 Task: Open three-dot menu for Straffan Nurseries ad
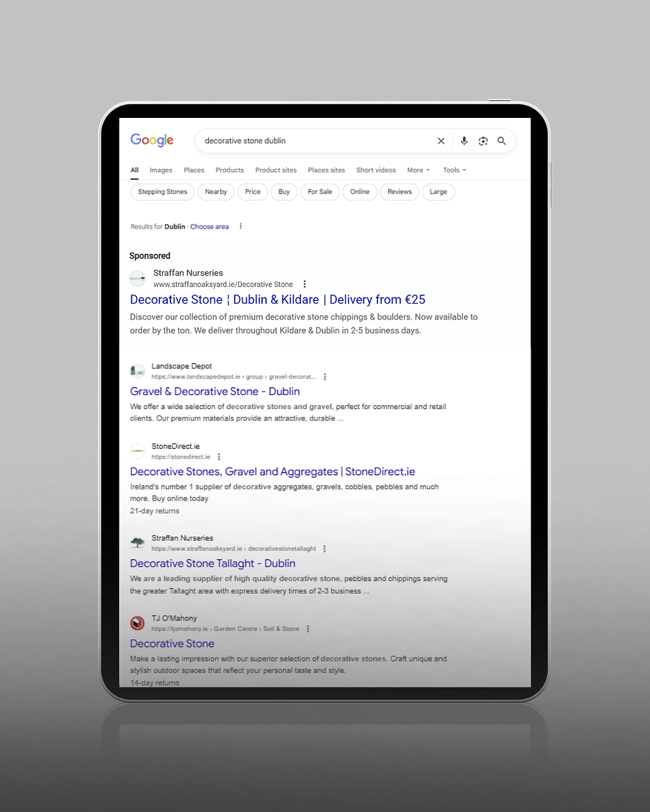pyautogui.click(x=304, y=284)
